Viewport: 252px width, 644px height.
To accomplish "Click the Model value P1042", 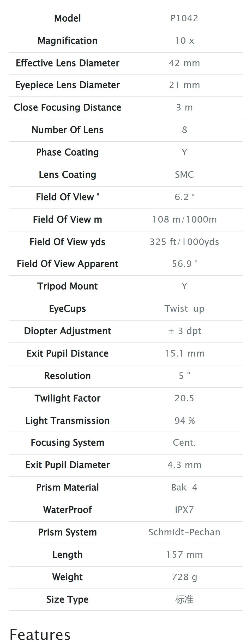I will click(184, 18).
